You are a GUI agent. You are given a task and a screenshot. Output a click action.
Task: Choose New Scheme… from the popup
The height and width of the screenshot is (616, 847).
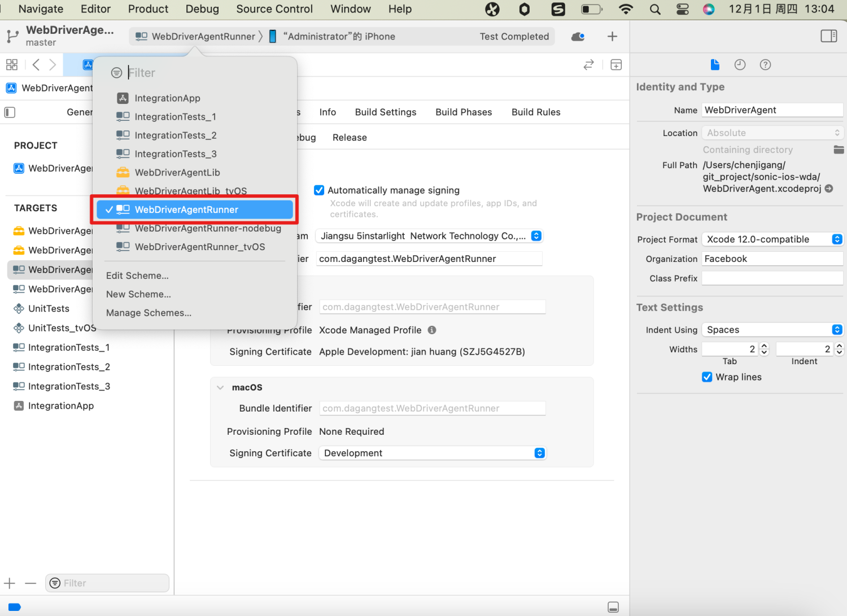(x=138, y=295)
